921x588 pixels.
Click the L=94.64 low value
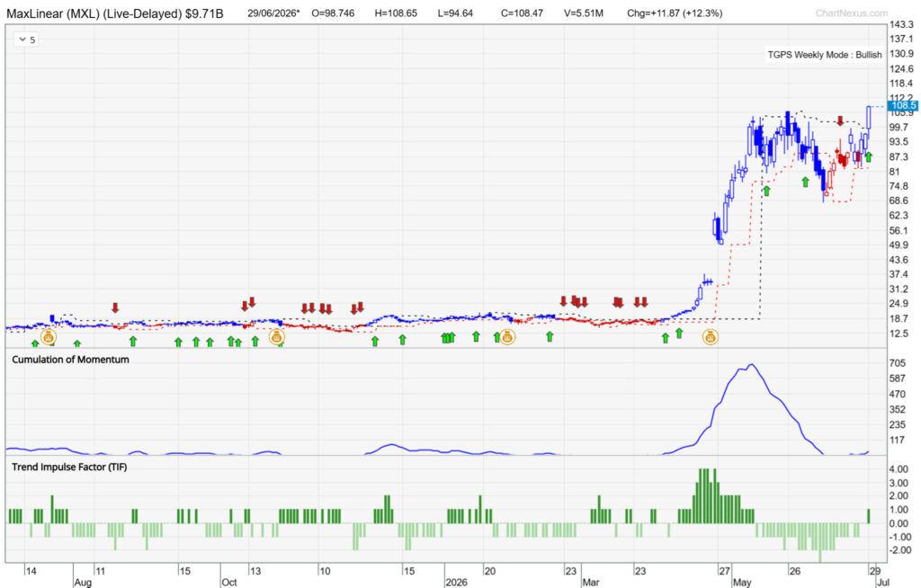click(x=455, y=13)
